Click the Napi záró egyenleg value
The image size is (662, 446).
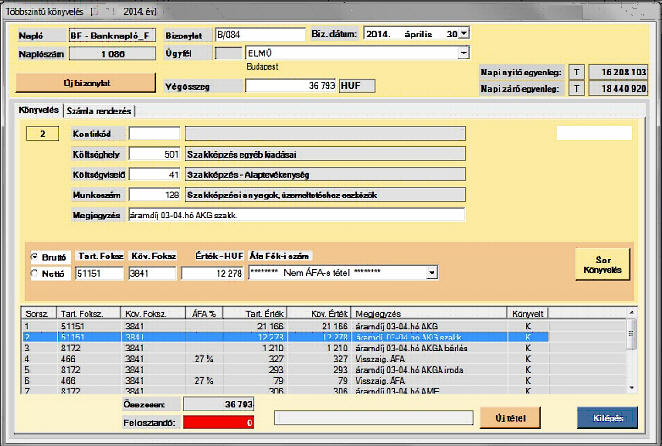pyautogui.click(x=618, y=89)
